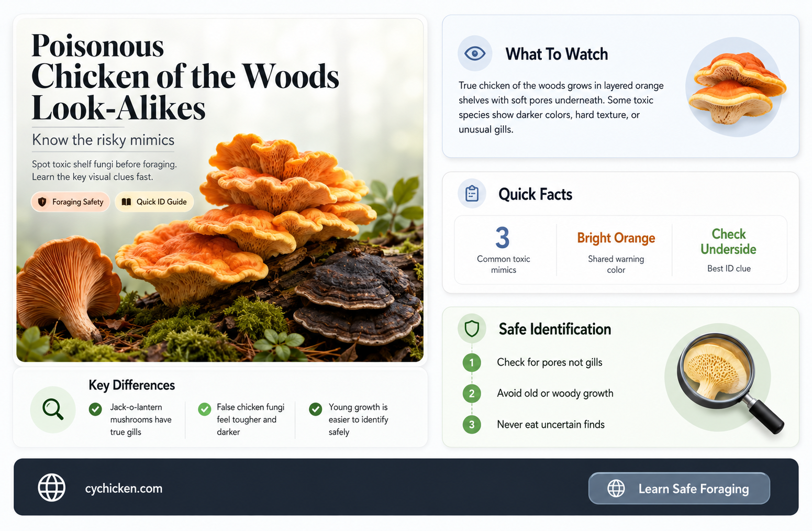The height and width of the screenshot is (531, 812).
Task: Click the shield icon beside Safe Identification
Action: pos(472,329)
